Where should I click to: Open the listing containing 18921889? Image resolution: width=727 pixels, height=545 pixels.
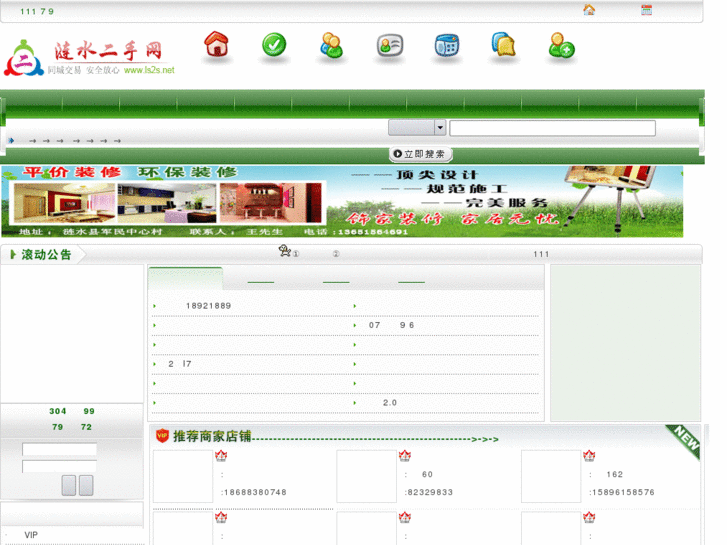pos(208,306)
